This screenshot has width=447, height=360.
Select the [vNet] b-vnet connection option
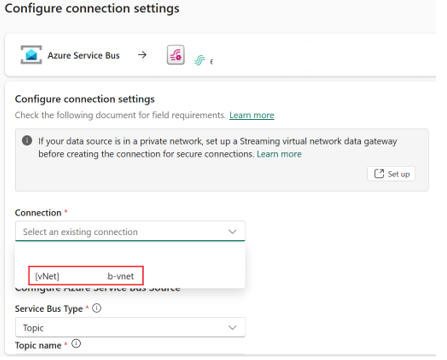coord(86,276)
